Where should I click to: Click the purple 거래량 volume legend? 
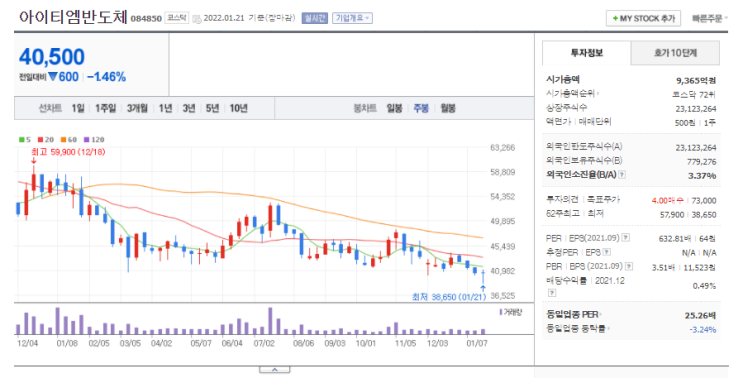tap(510, 312)
